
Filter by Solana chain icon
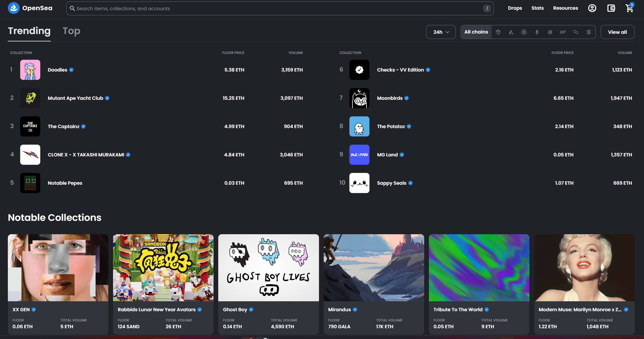[589, 32]
